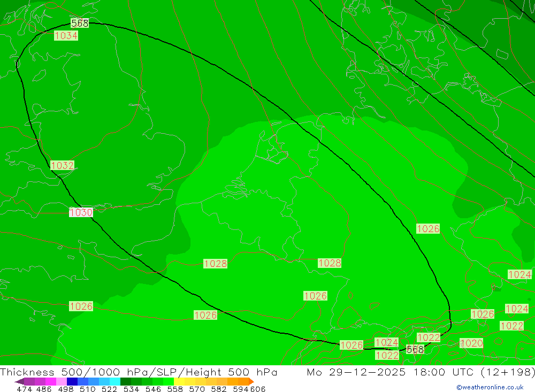Select the 1020 pressure label
The height and width of the screenshot is (392, 535).
(x=471, y=343)
